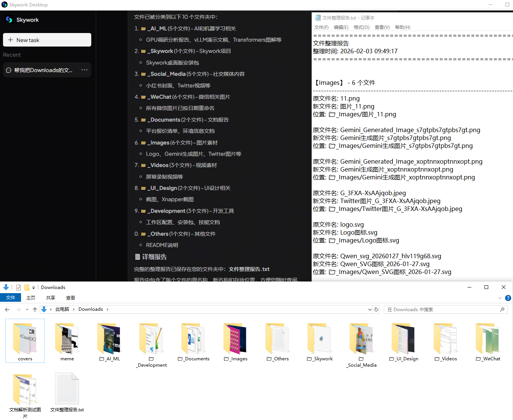Click the address bar location icon
Viewport: 513px width, 420px height.
[44, 309]
